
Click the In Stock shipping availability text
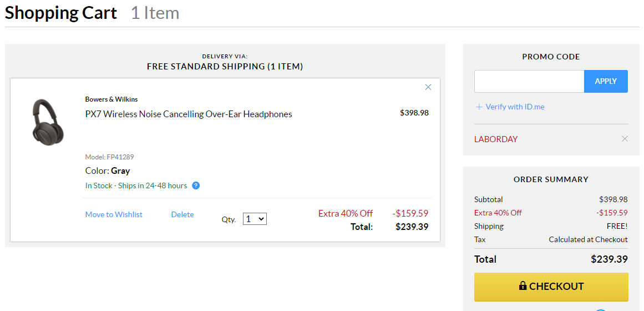(x=136, y=185)
